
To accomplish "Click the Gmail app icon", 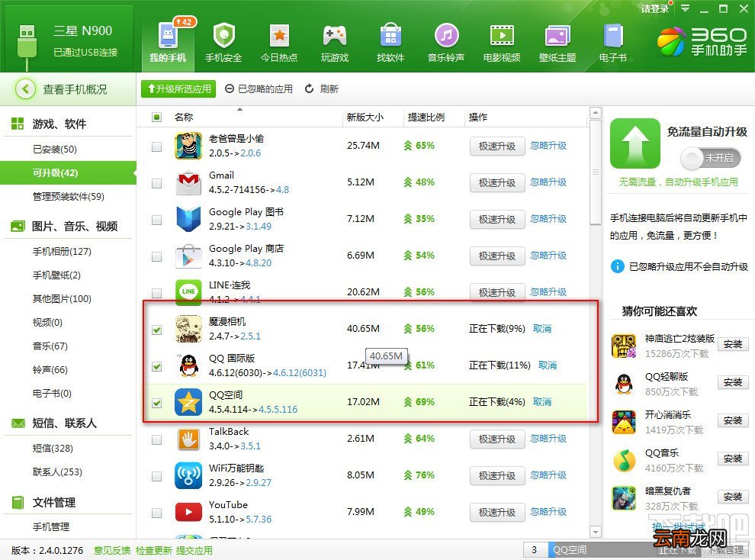I will point(189,182).
